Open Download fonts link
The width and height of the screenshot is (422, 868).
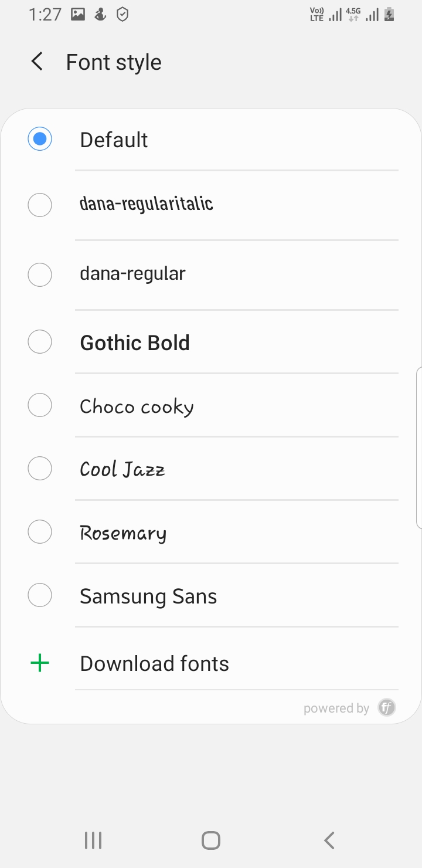click(x=154, y=664)
